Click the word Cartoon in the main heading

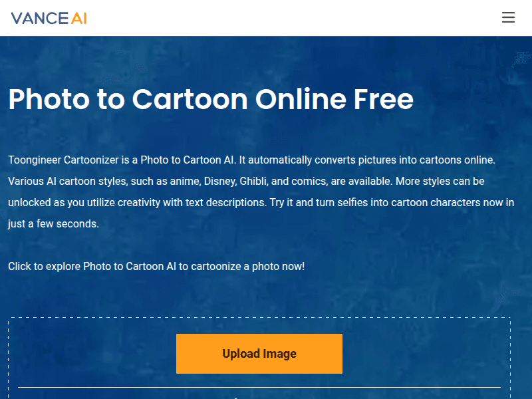(x=190, y=99)
